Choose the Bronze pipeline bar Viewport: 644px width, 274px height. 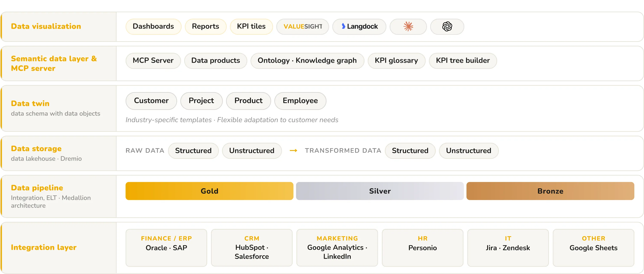pos(550,191)
